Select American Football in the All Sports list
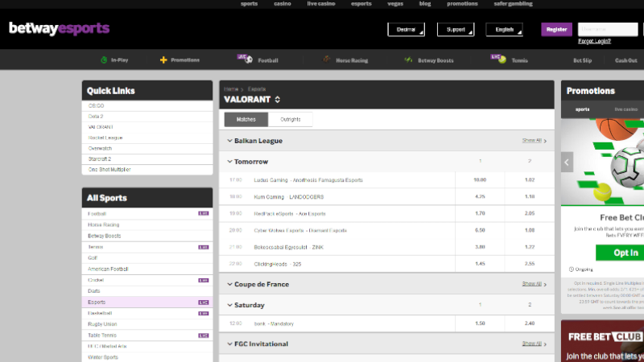 tap(147, 269)
